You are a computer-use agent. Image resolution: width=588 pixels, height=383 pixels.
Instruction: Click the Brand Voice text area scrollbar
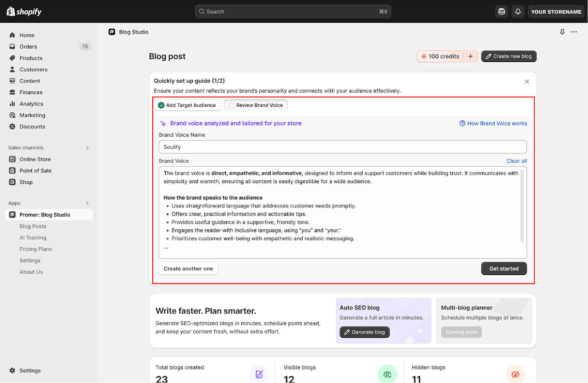(x=522, y=206)
